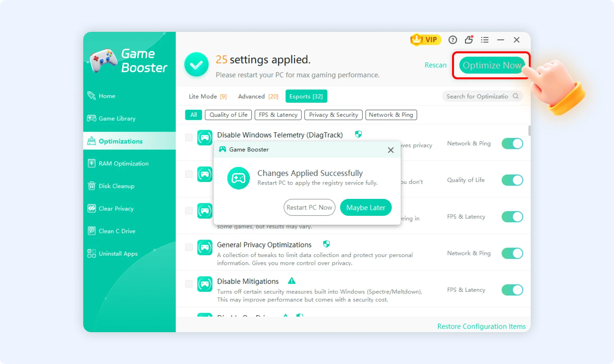The image size is (614, 364).
Task: Click the vertical scrollbar thumb
Action: 529,131
